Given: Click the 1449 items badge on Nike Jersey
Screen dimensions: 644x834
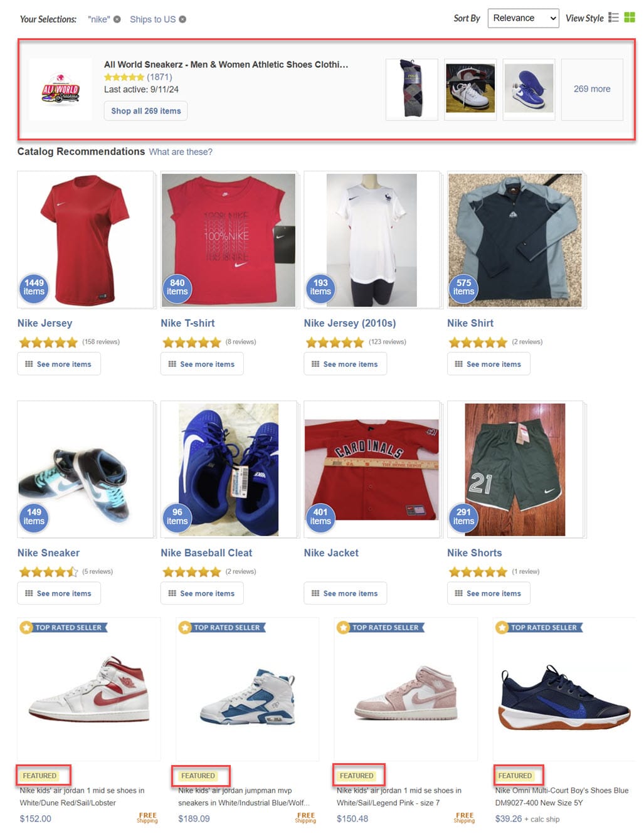Looking at the screenshot, I should 34,288.
